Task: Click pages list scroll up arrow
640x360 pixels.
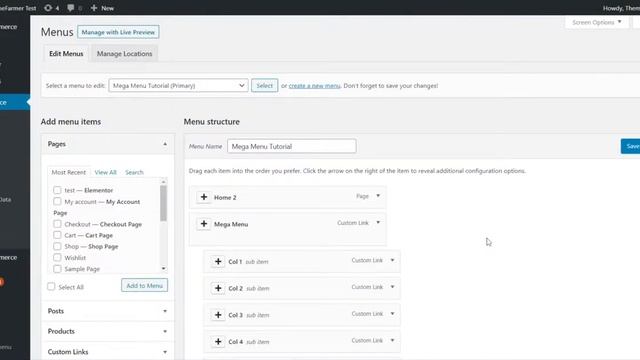Action: tap(163, 181)
